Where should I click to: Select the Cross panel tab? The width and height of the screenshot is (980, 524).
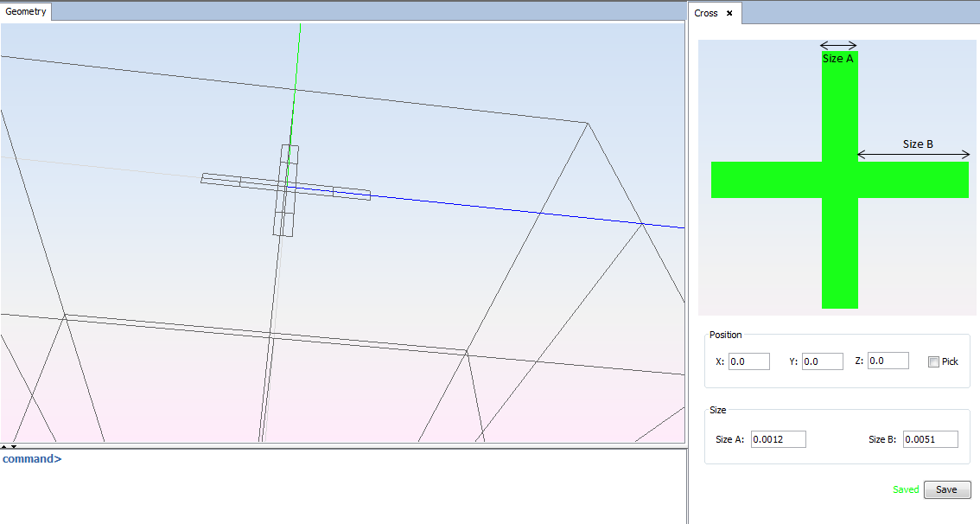pos(706,13)
